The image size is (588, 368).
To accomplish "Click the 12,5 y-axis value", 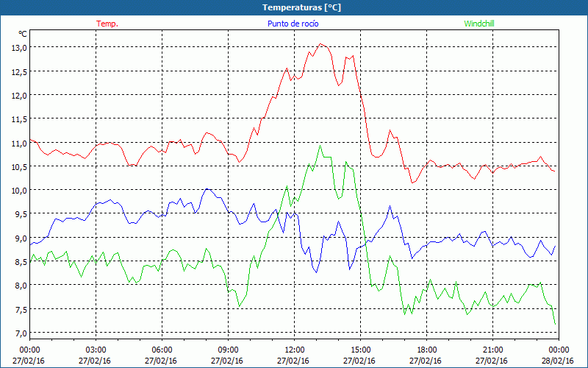I will coord(19,71).
